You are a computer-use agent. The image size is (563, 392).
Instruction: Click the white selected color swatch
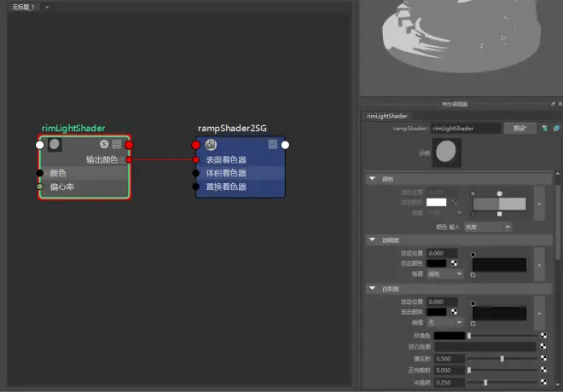tap(436, 202)
